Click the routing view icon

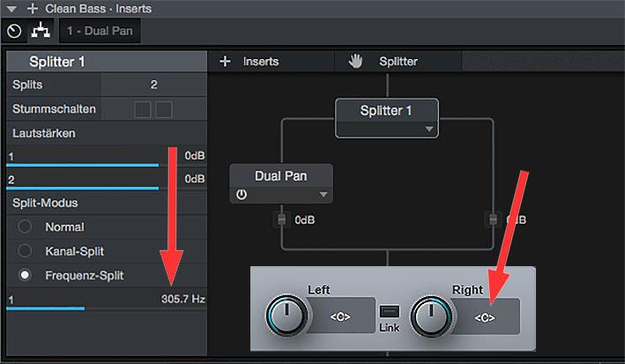click(x=39, y=31)
